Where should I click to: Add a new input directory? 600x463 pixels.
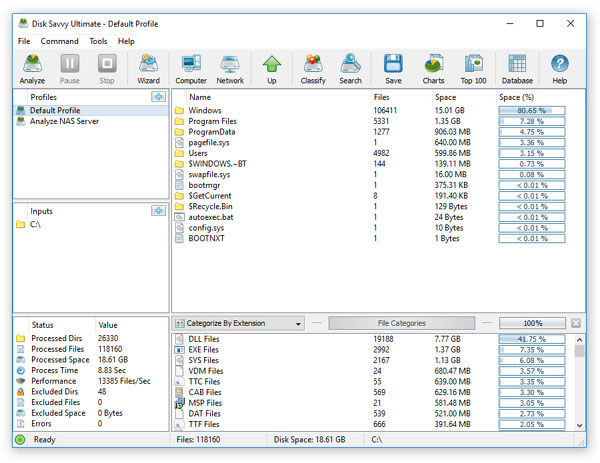(x=158, y=210)
